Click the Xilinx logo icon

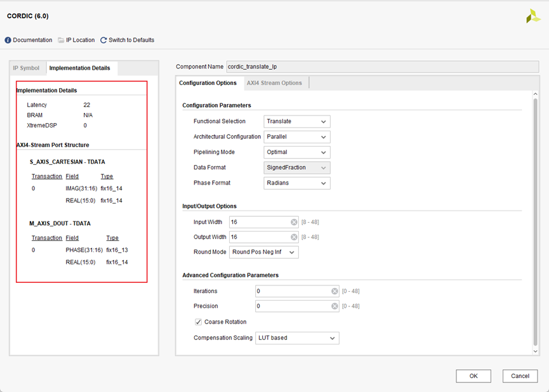click(533, 16)
